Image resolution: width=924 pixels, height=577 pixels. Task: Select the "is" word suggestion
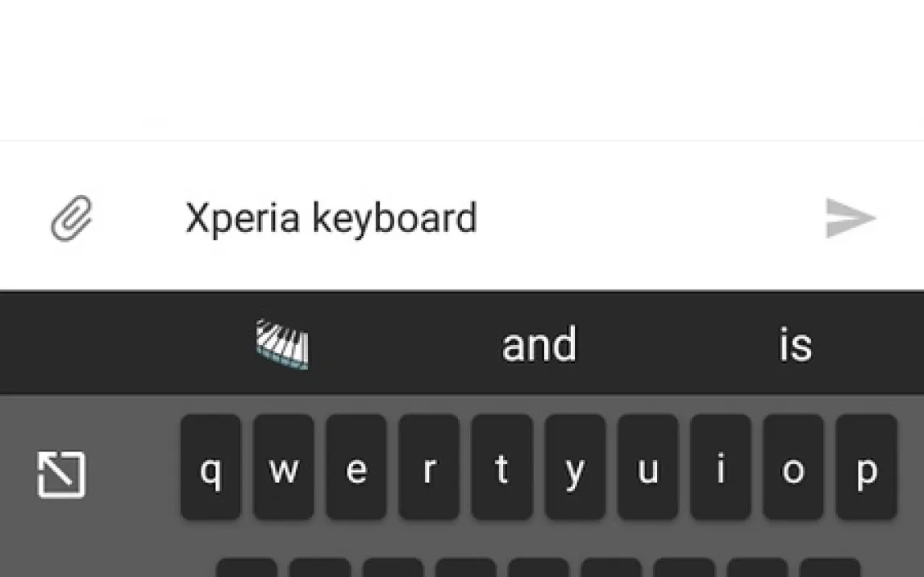[x=796, y=345]
